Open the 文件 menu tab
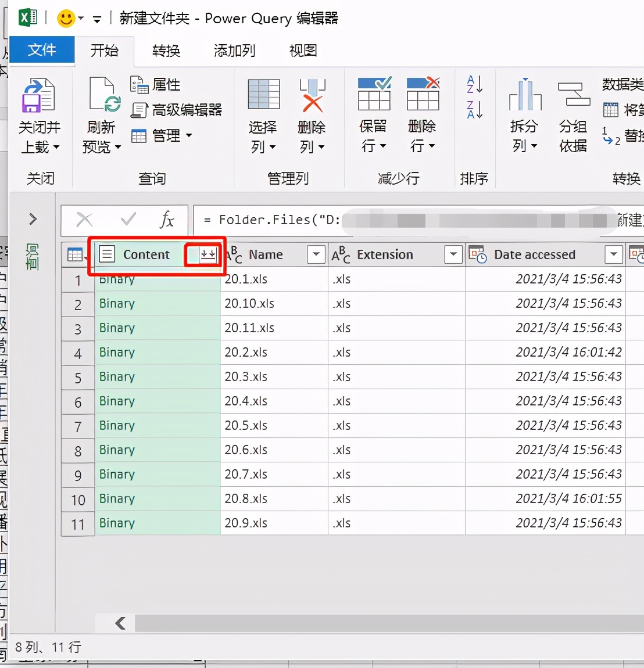This screenshot has width=644, height=668. pyautogui.click(x=42, y=50)
